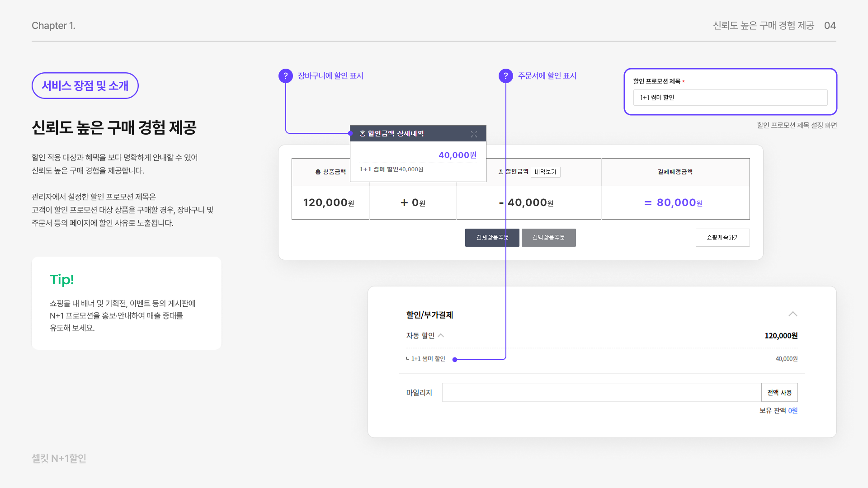Viewport: 868px width, 488px height.
Task: Click the Tip! heading in the tip card
Action: pyautogui.click(x=61, y=280)
